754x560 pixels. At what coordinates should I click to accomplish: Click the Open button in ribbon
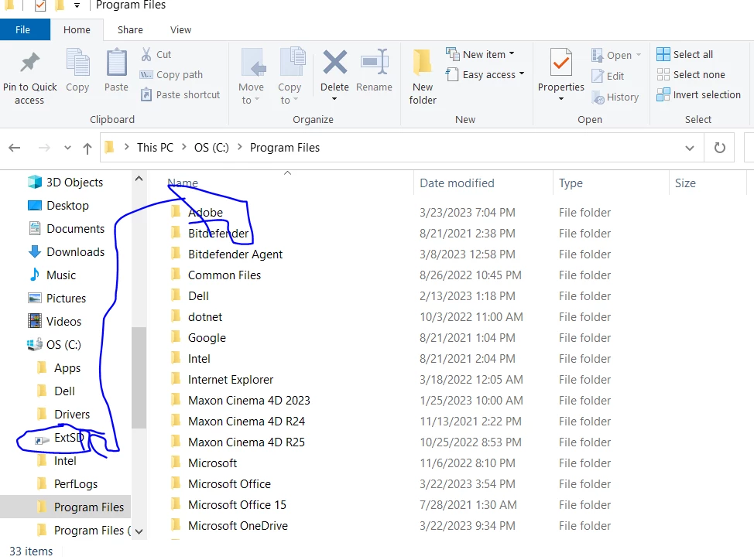point(615,55)
